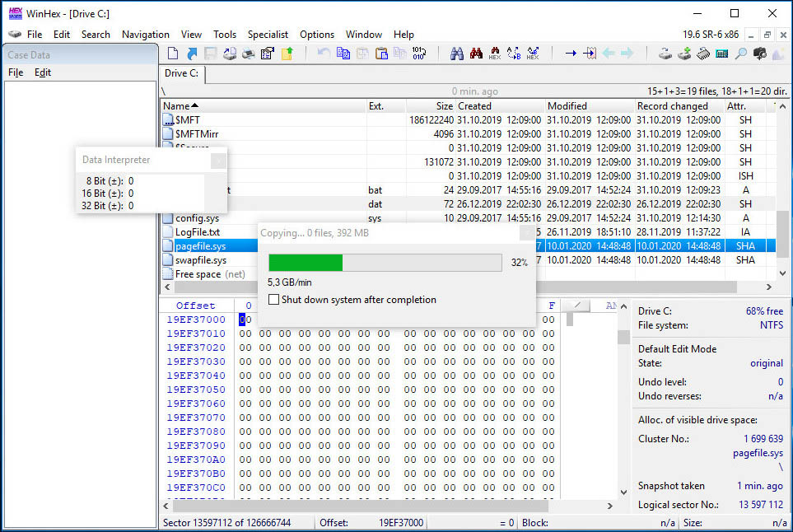This screenshot has height=532, width=793.
Task: Click the Go To Offset arrow icon
Action: (571, 53)
